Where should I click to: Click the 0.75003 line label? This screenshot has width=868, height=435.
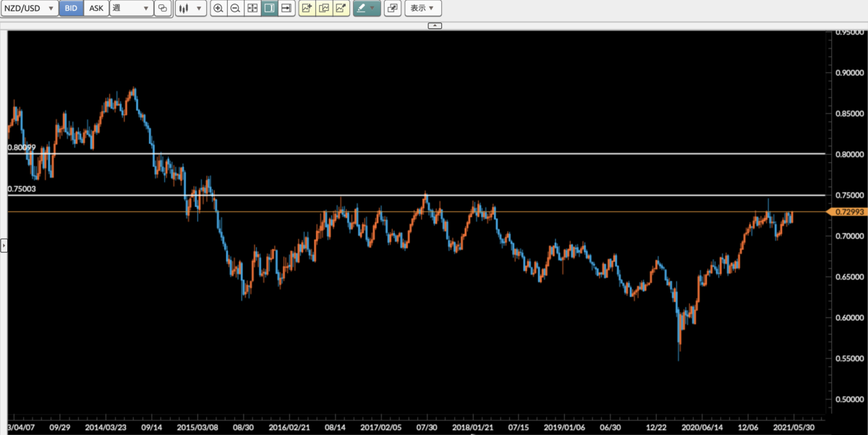click(22, 189)
